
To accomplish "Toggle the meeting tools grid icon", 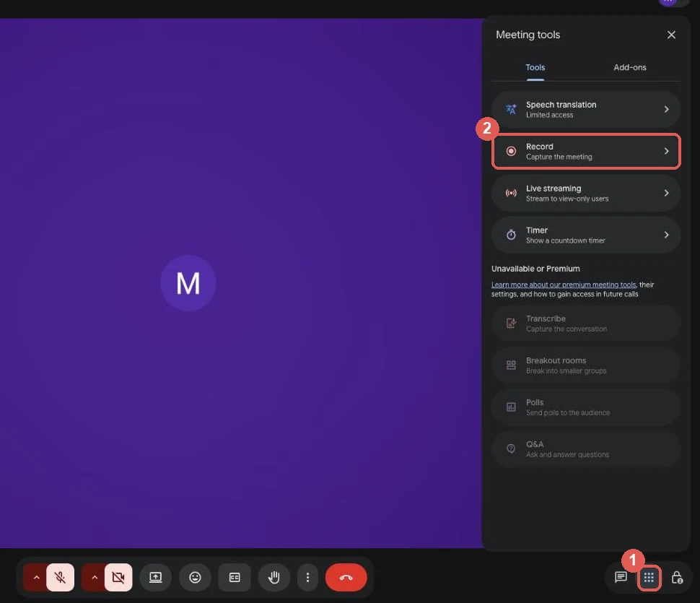I will pyautogui.click(x=649, y=577).
